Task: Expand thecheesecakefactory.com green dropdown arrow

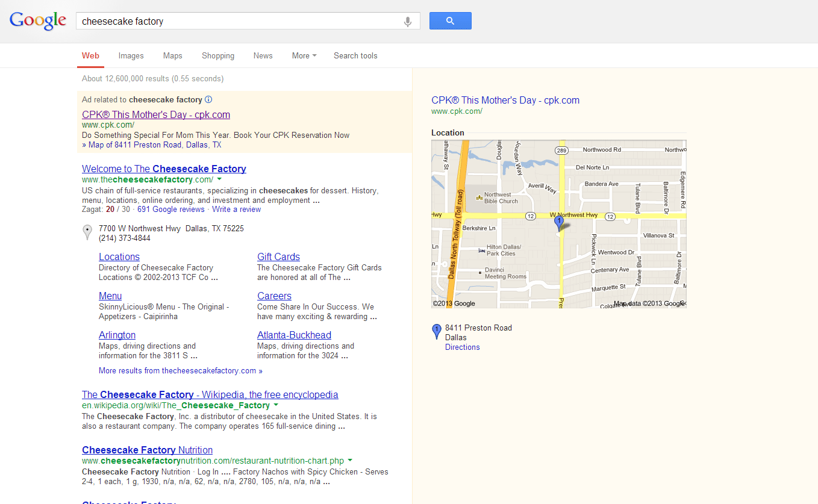Action: pos(219,179)
